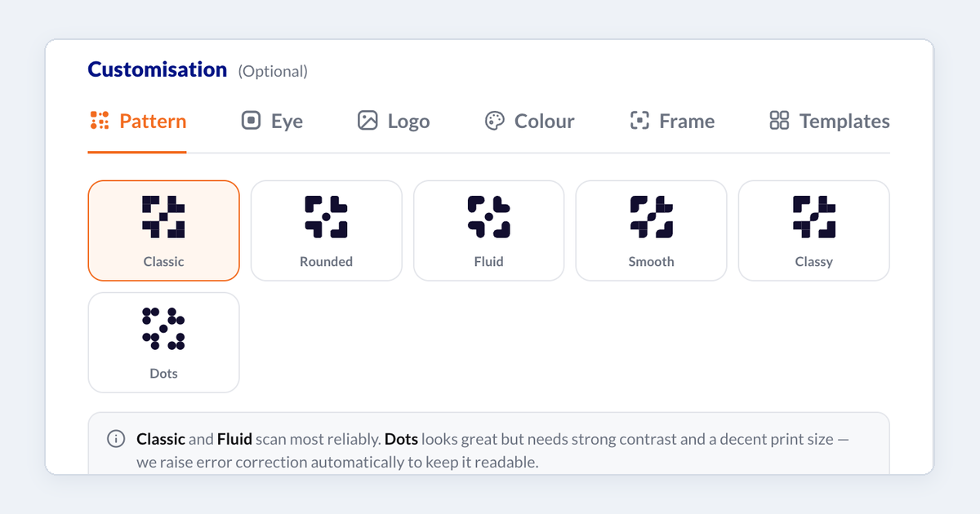The image size is (980, 514).
Task: Choose the Rounded pattern style
Action: (x=326, y=231)
